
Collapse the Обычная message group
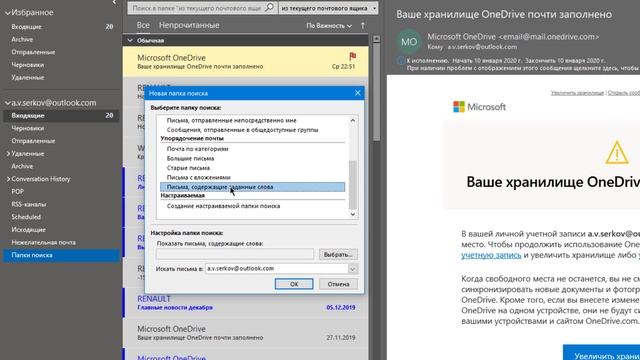(x=130, y=40)
